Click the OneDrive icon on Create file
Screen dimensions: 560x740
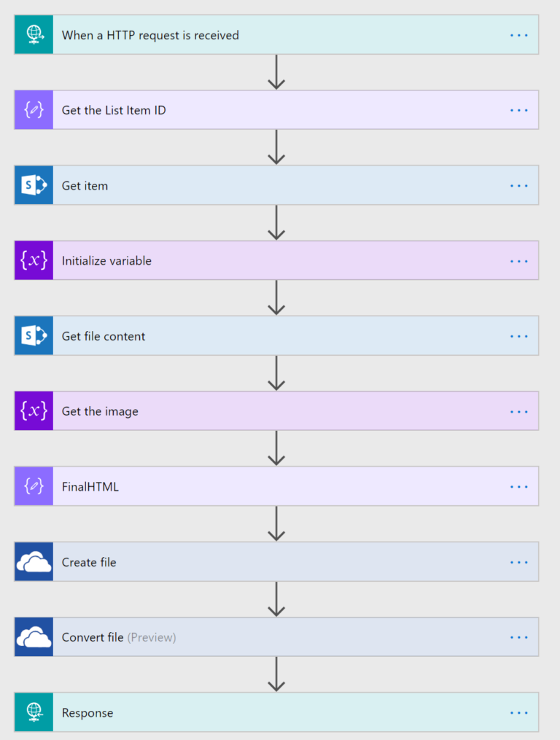(33, 561)
